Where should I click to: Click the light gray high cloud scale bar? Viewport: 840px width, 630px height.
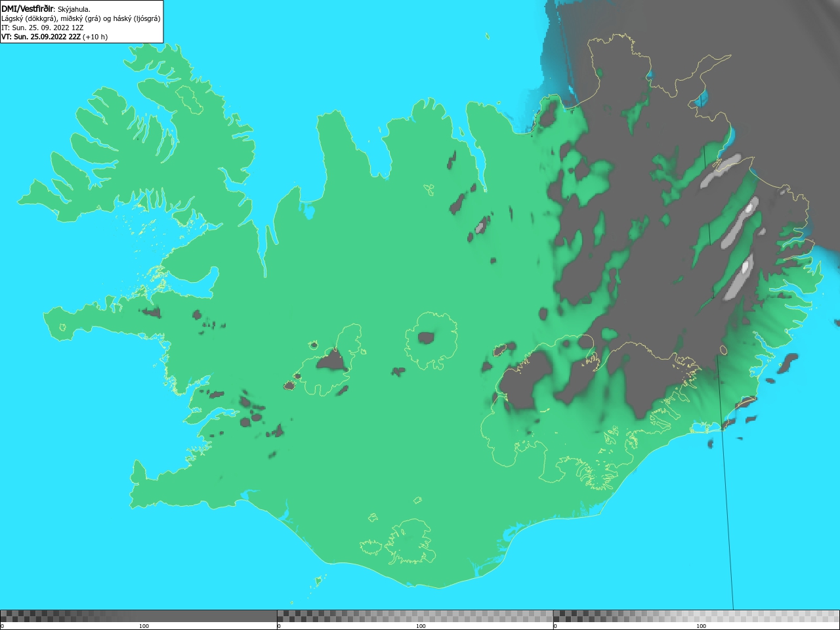696,616
